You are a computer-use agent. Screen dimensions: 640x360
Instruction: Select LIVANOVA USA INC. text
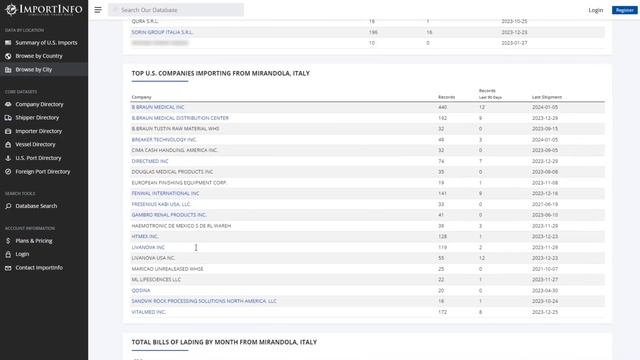153,258
